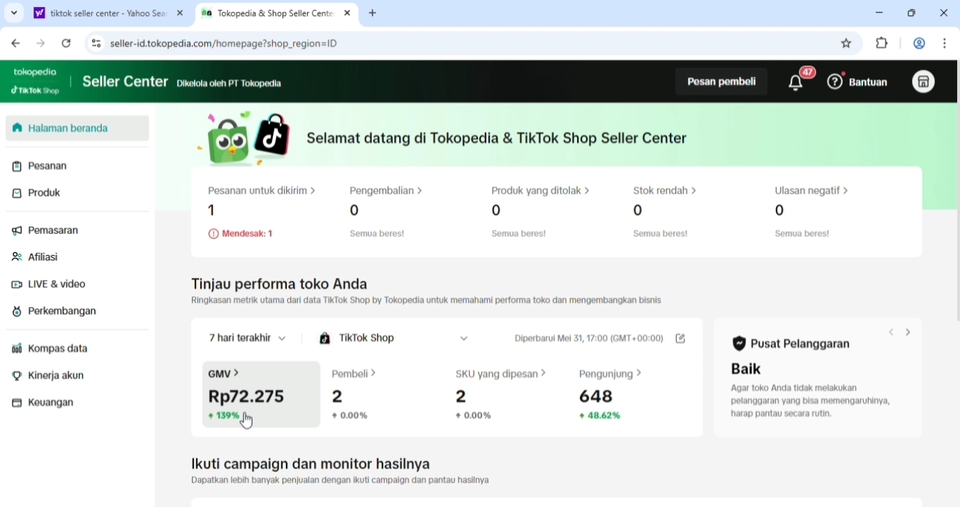960x507 pixels.
Task: View site information icon in address bar
Action: pos(96,43)
